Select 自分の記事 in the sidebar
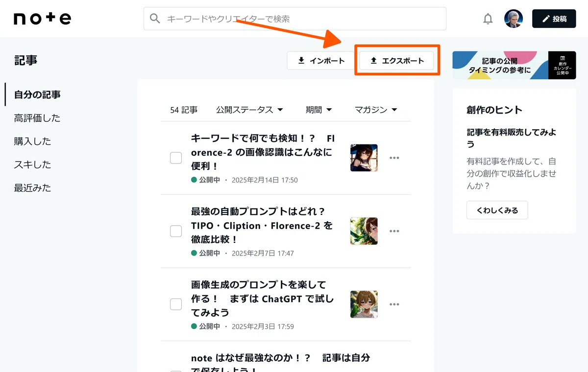This screenshot has height=372, width=588. pyautogui.click(x=37, y=94)
